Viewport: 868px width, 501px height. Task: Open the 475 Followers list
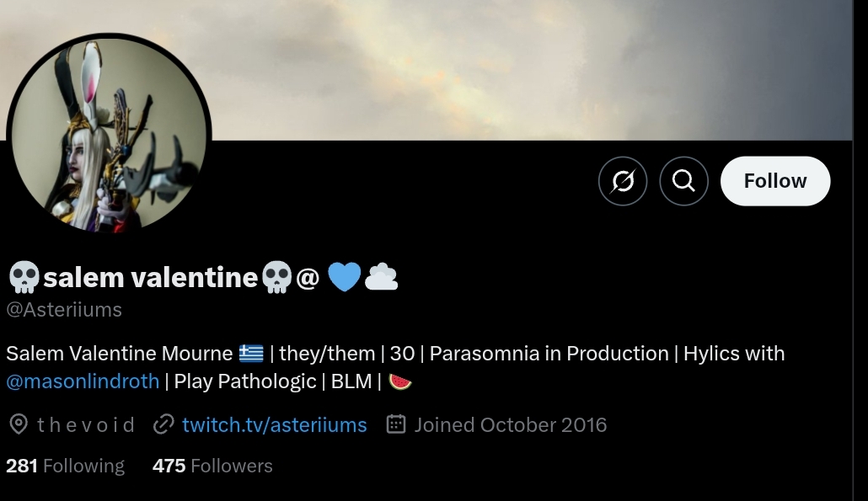(x=212, y=466)
